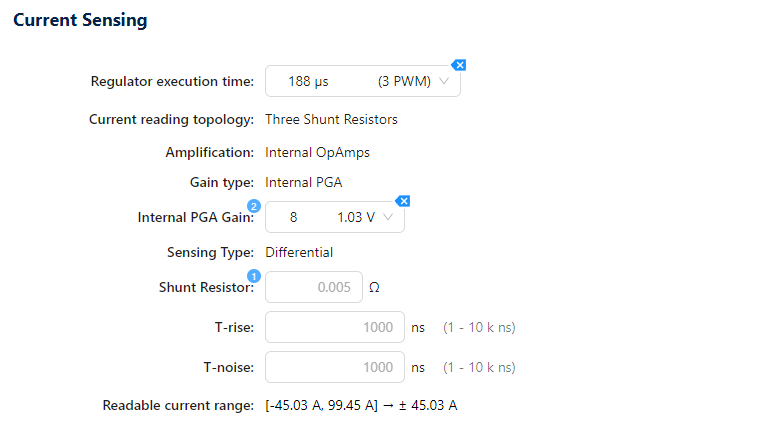
Task: Focus the Shunt Resistor input field
Action: (x=312, y=287)
